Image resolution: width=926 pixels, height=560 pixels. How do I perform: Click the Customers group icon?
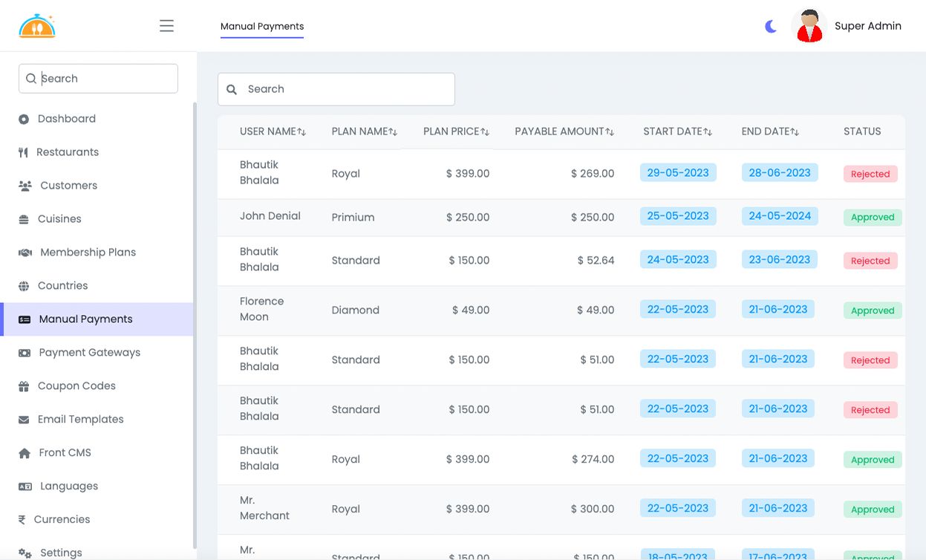pos(25,186)
